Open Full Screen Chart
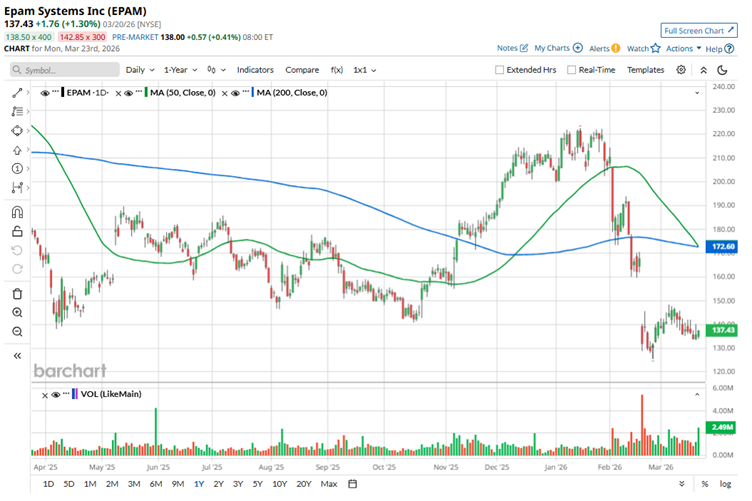 [699, 31]
